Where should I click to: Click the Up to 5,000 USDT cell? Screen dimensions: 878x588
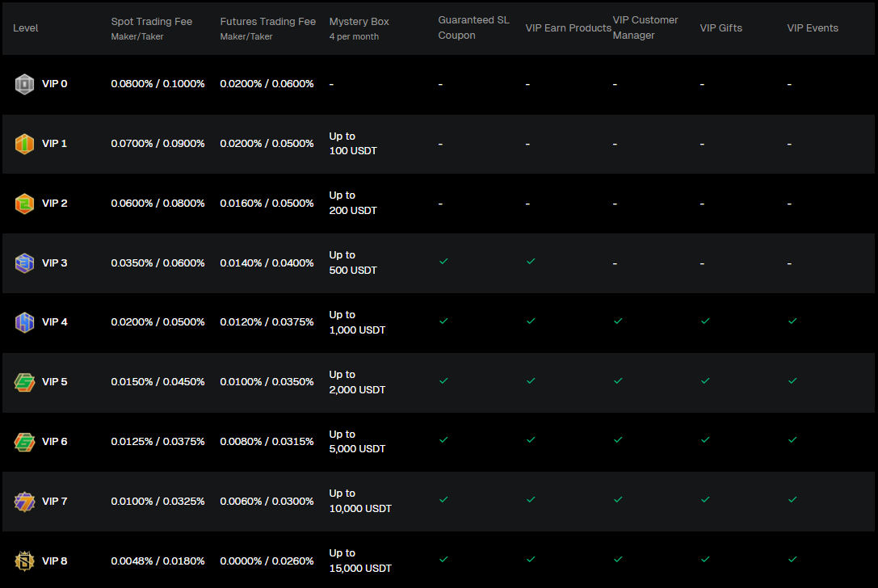click(357, 442)
